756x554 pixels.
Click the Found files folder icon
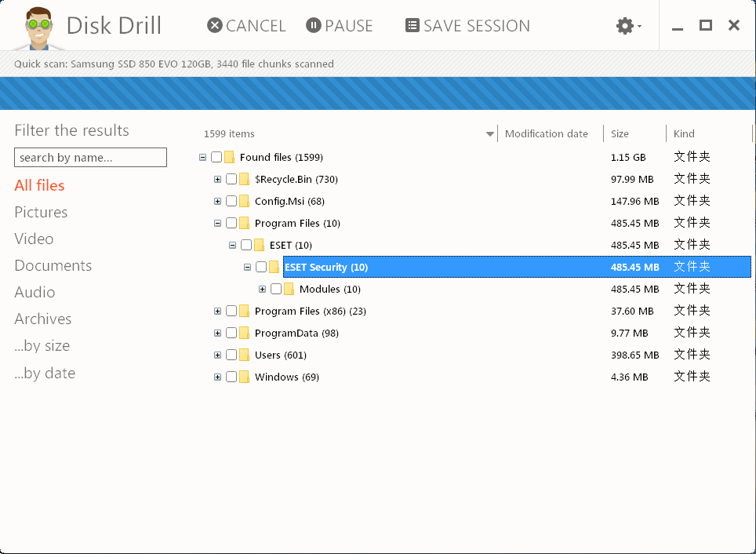(230, 157)
